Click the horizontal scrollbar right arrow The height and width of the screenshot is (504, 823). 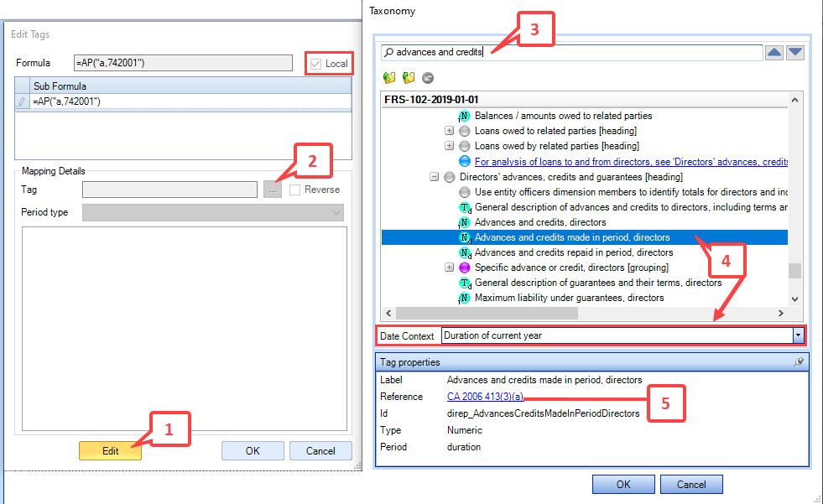[x=780, y=313]
